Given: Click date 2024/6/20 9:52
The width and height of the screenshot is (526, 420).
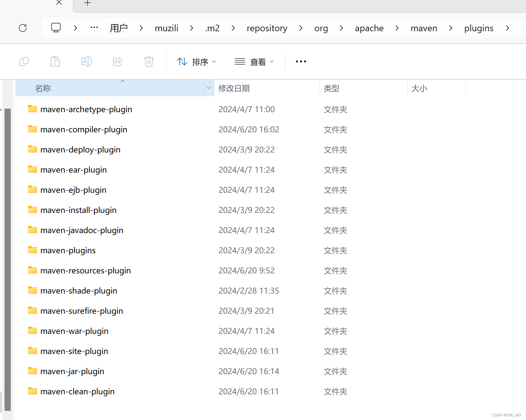Looking at the screenshot, I should tap(246, 271).
